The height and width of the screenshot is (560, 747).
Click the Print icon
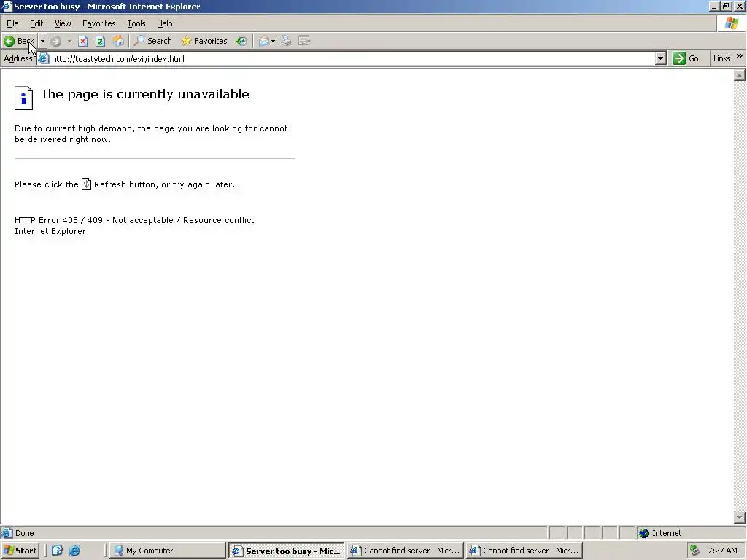286,41
